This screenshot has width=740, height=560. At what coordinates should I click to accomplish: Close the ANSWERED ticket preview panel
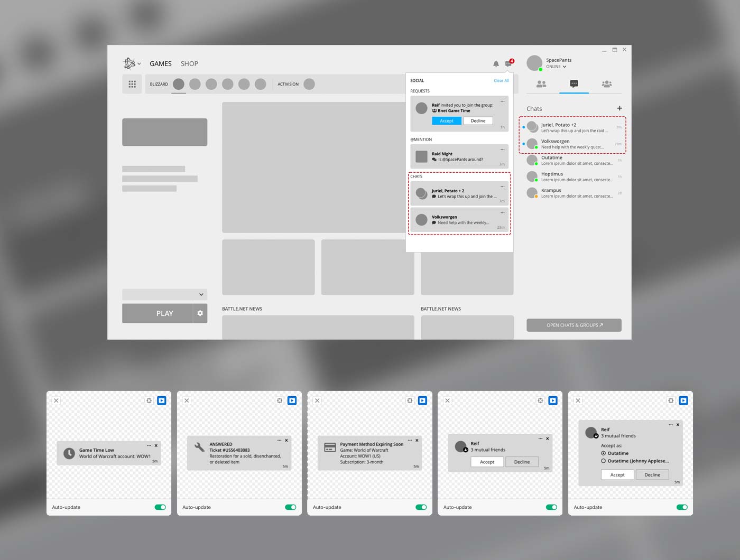pos(187,400)
